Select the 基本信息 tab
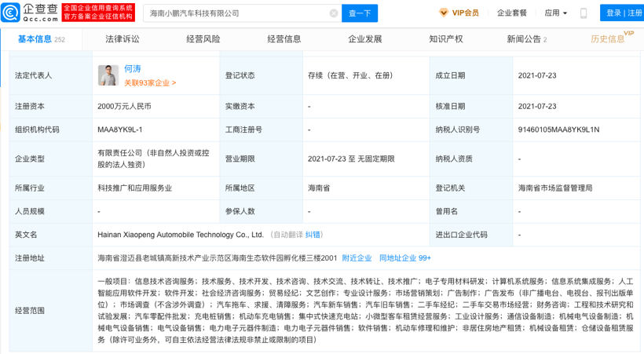This screenshot has width=644, height=354. click(x=41, y=39)
